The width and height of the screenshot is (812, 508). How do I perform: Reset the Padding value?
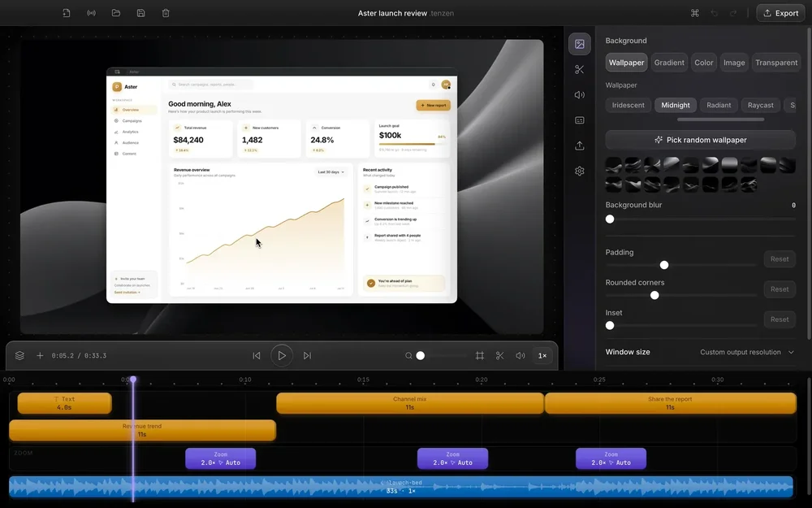[x=780, y=258]
